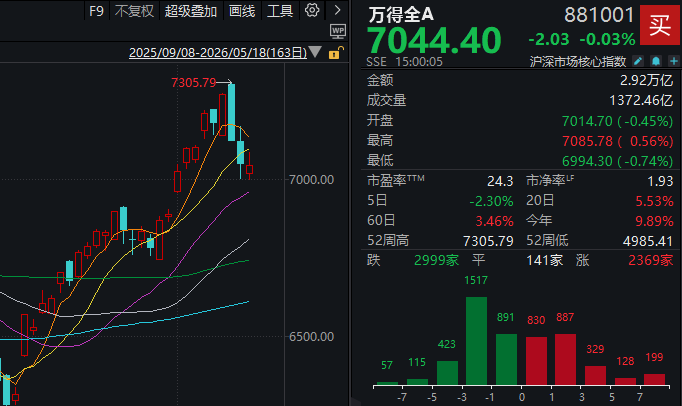This screenshot has height=406, width=682.
Task: Click the 沪深市场核心指数 label
Action: point(578,61)
